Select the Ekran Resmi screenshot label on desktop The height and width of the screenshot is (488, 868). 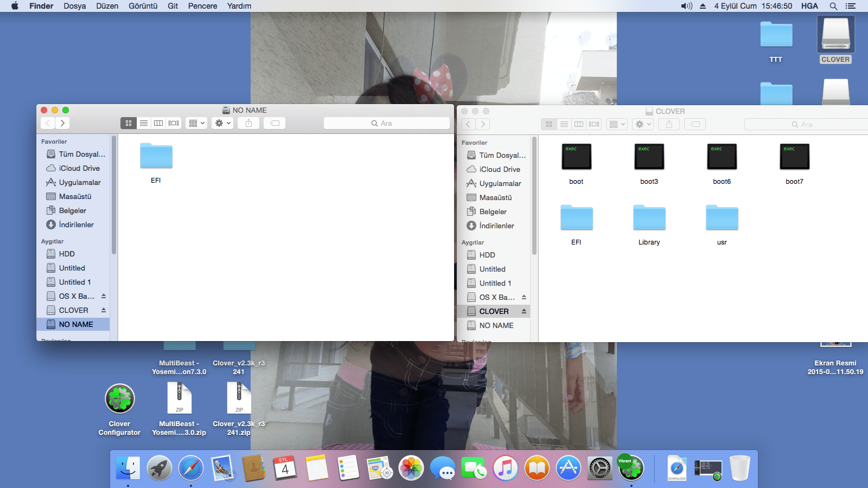click(835, 368)
